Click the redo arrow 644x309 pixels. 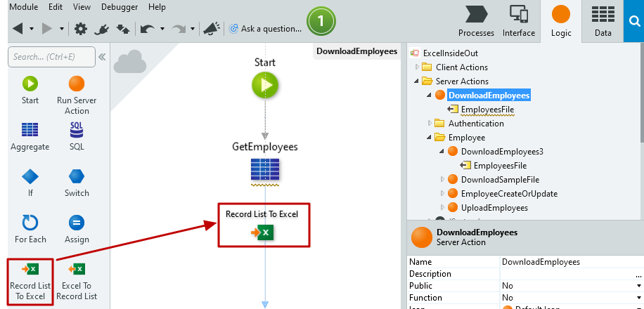coord(179,29)
